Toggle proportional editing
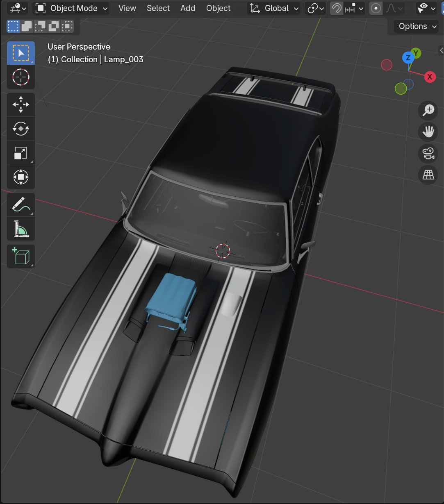The width and height of the screenshot is (444, 504). tap(376, 8)
